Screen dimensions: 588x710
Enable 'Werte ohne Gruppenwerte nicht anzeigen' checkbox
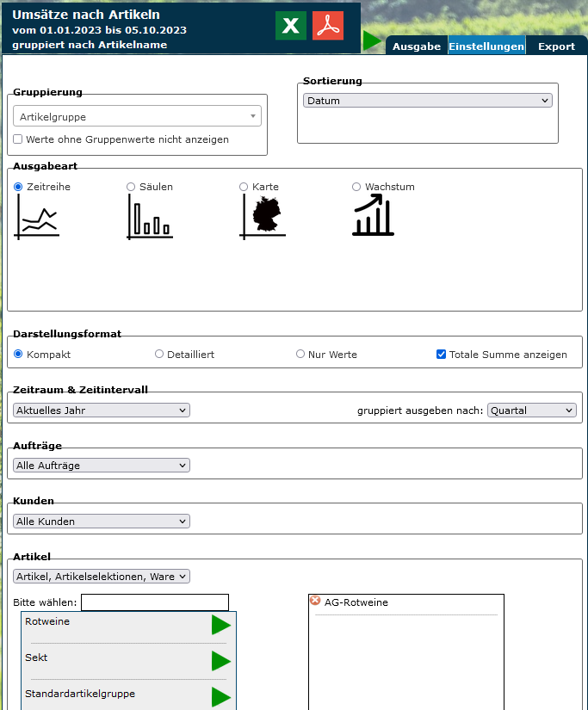18,139
